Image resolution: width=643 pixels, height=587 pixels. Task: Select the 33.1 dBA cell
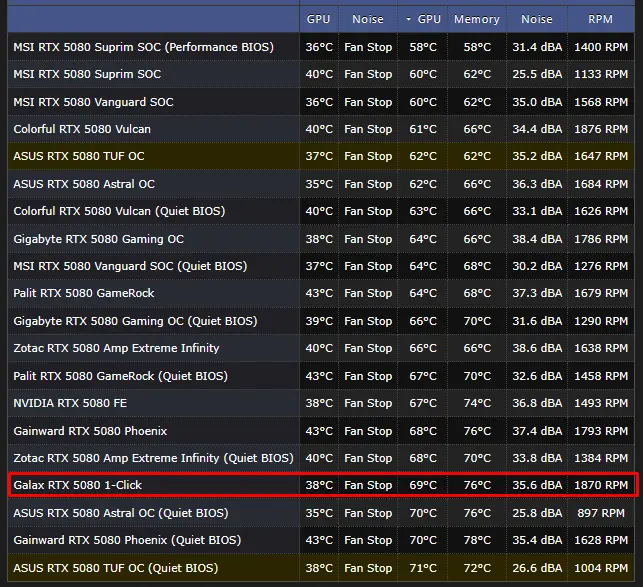coord(537,211)
